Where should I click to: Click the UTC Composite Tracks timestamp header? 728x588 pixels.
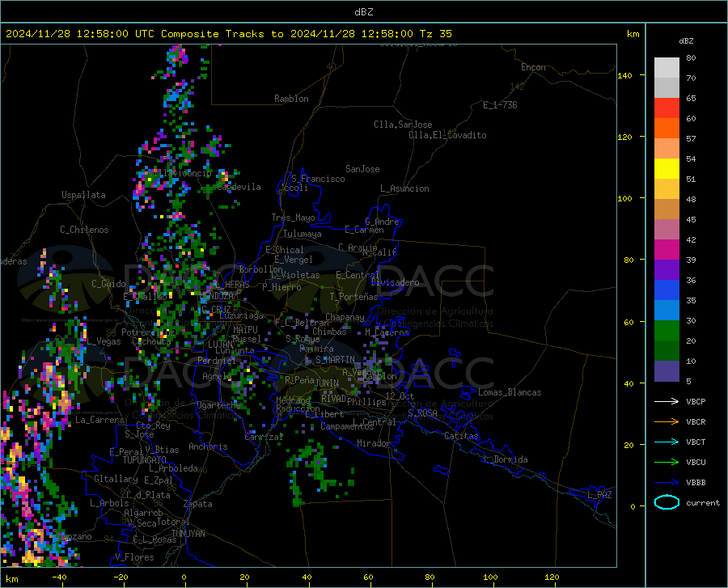228,34
